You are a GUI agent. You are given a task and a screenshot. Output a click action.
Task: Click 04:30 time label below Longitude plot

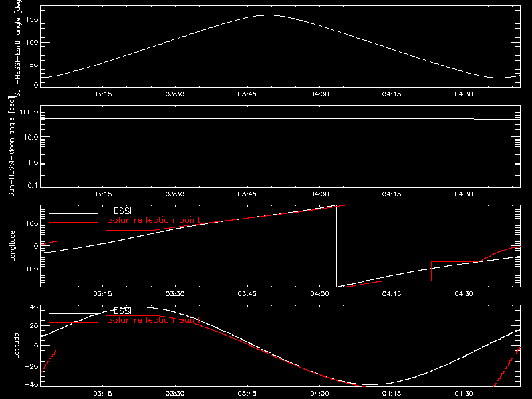click(x=464, y=294)
